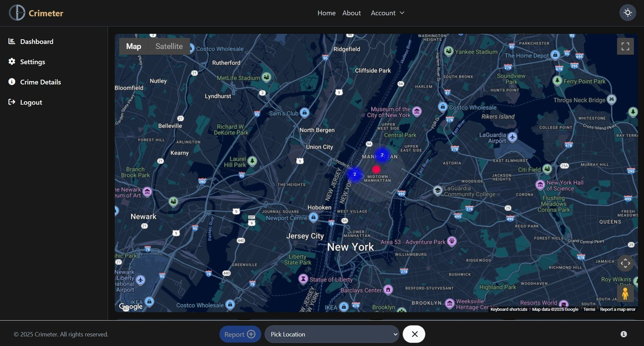Click LaGuardia Community College icon
The image size is (644, 346).
438,191
